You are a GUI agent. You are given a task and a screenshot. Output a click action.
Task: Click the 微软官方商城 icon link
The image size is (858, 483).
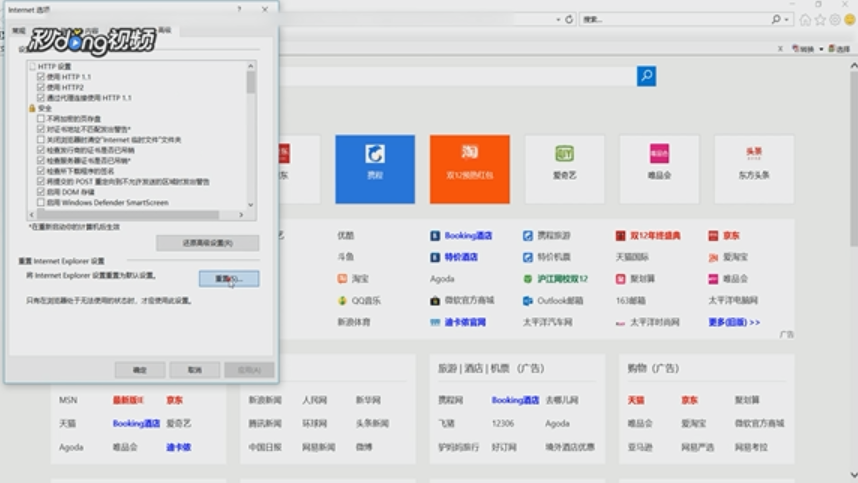462,300
